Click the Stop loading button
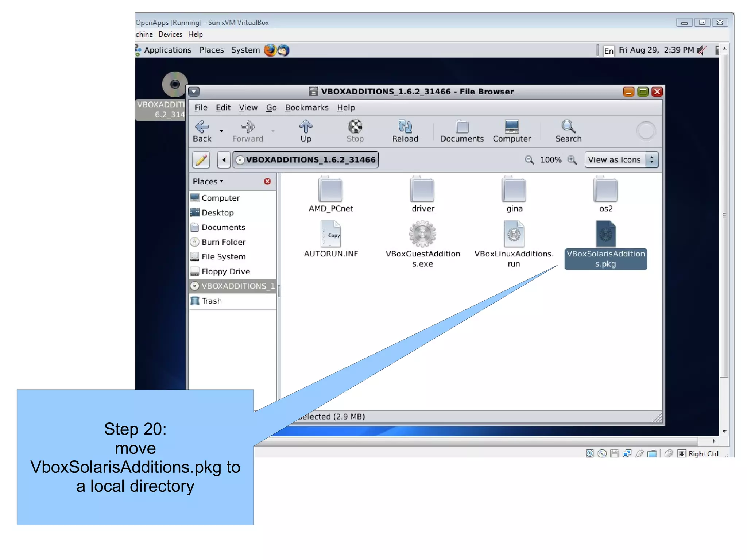This screenshot has height=560, width=747. click(x=355, y=131)
